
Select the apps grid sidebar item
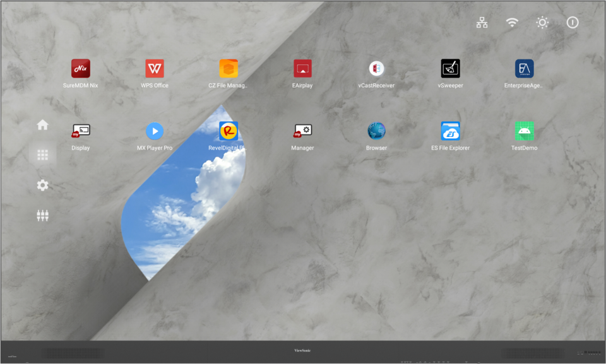click(43, 155)
